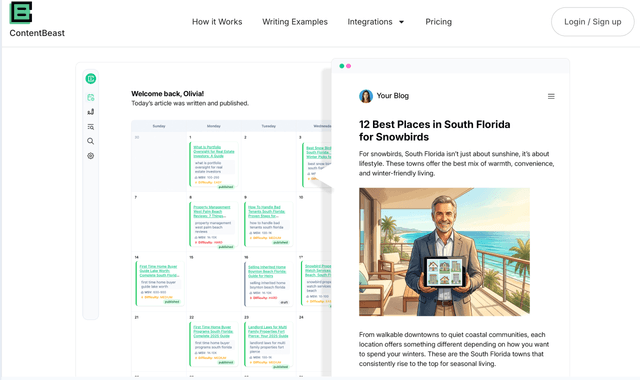Click published badge on Bad Tenants card
Screen dimensions: 640x380
point(280,242)
